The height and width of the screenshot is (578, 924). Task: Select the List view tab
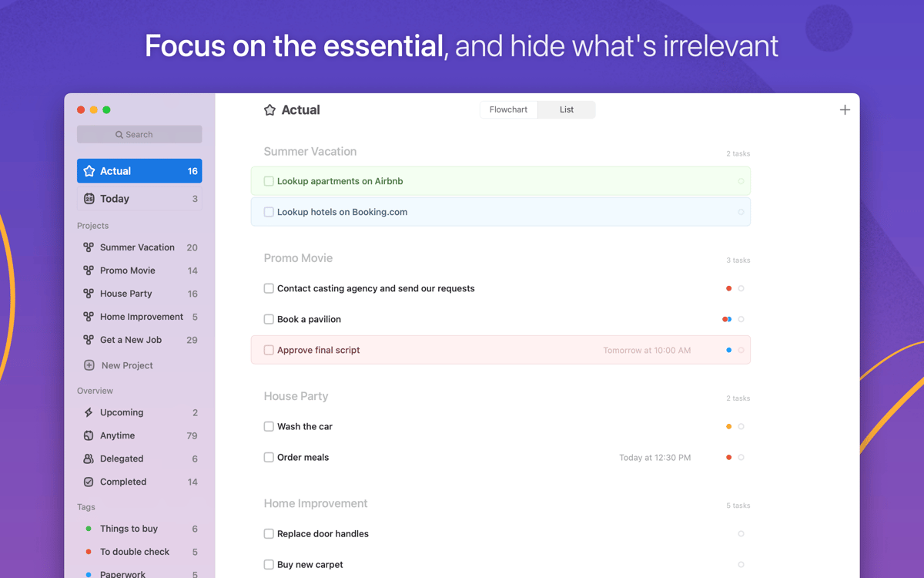pyautogui.click(x=567, y=109)
